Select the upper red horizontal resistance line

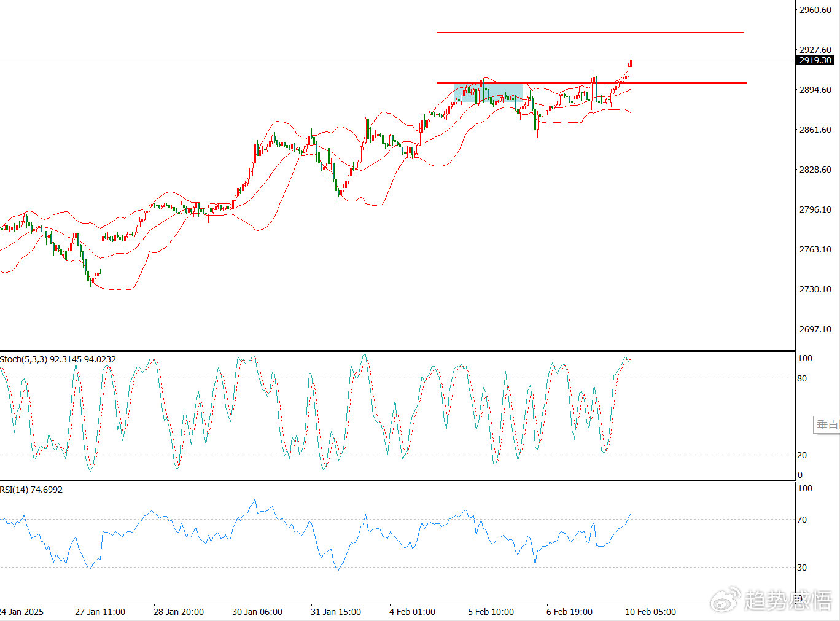[x=590, y=32]
